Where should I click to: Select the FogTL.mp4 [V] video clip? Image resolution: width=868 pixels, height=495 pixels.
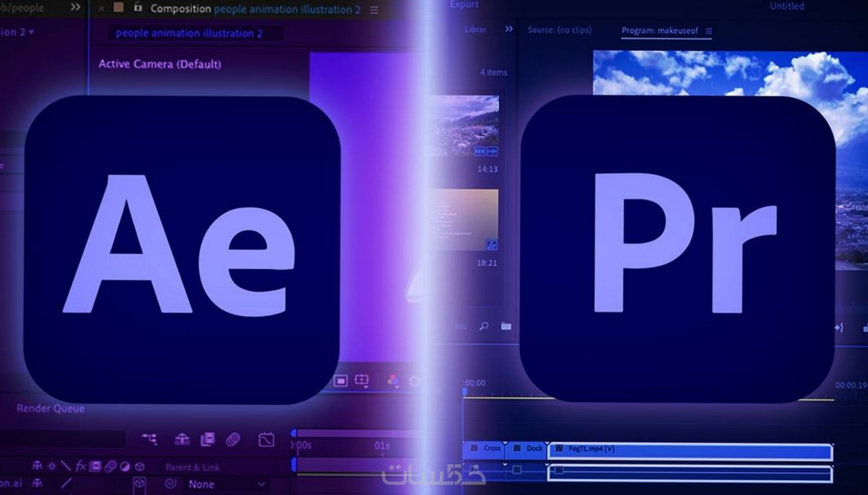click(690, 451)
